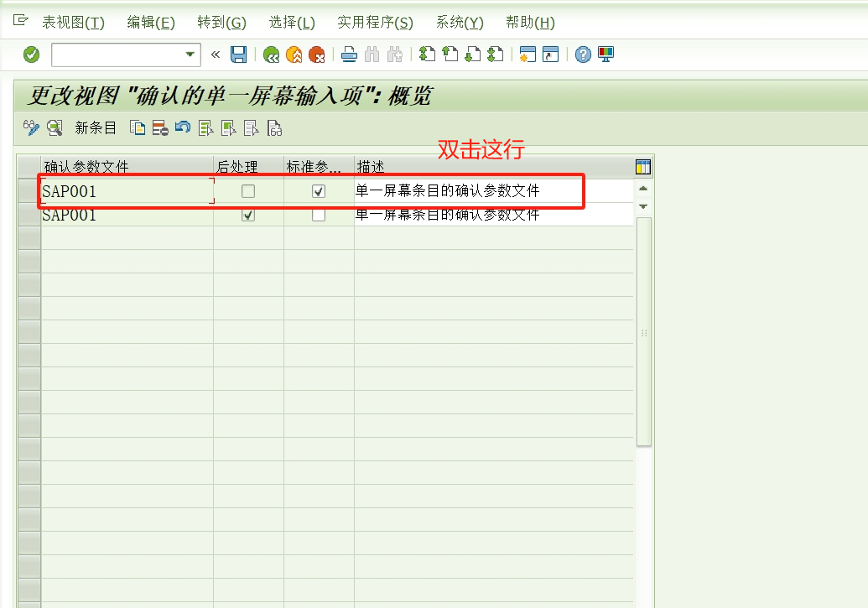Undo change with the blue arrow icon

pyautogui.click(x=183, y=128)
